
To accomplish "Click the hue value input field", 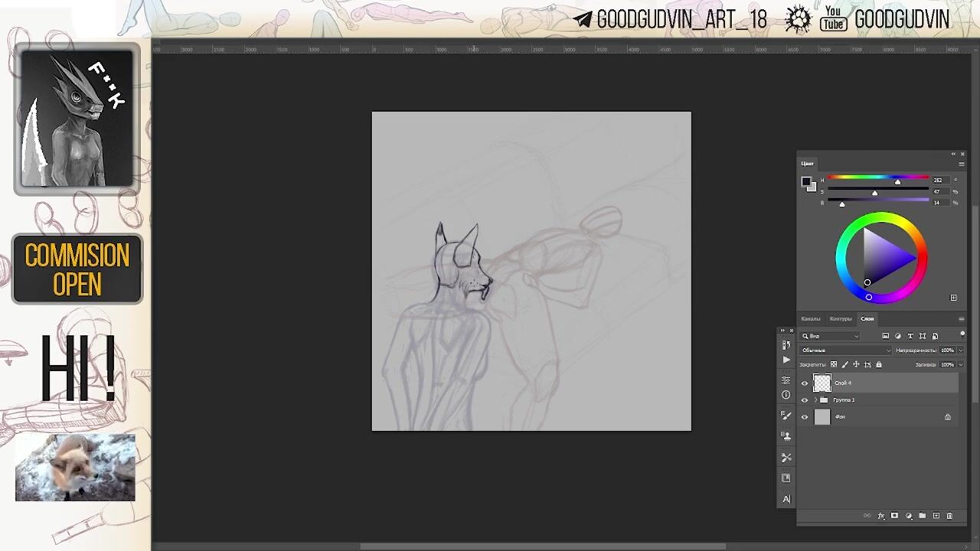I will 938,181.
